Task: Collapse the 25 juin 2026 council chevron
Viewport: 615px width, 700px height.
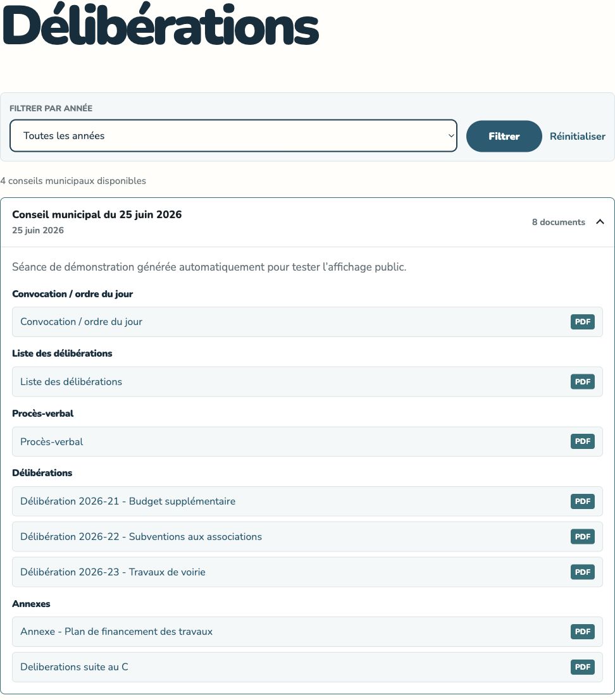Action: point(600,222)
